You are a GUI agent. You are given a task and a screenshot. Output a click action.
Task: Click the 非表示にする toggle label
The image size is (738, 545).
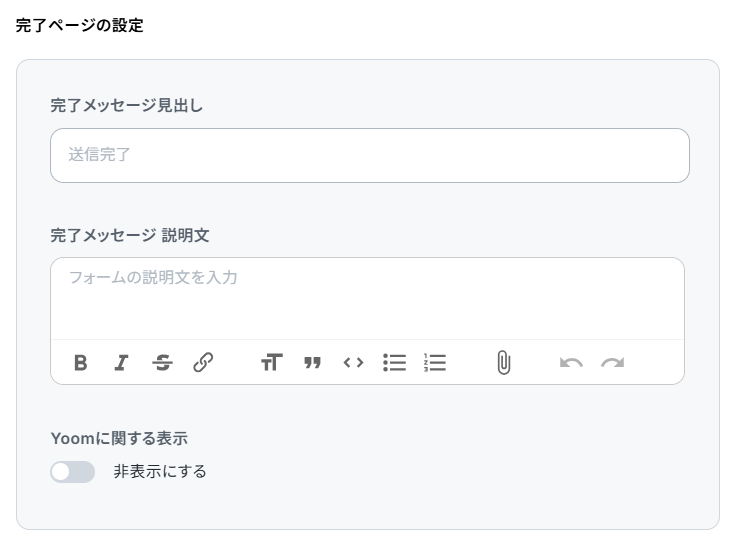[160, 472]
